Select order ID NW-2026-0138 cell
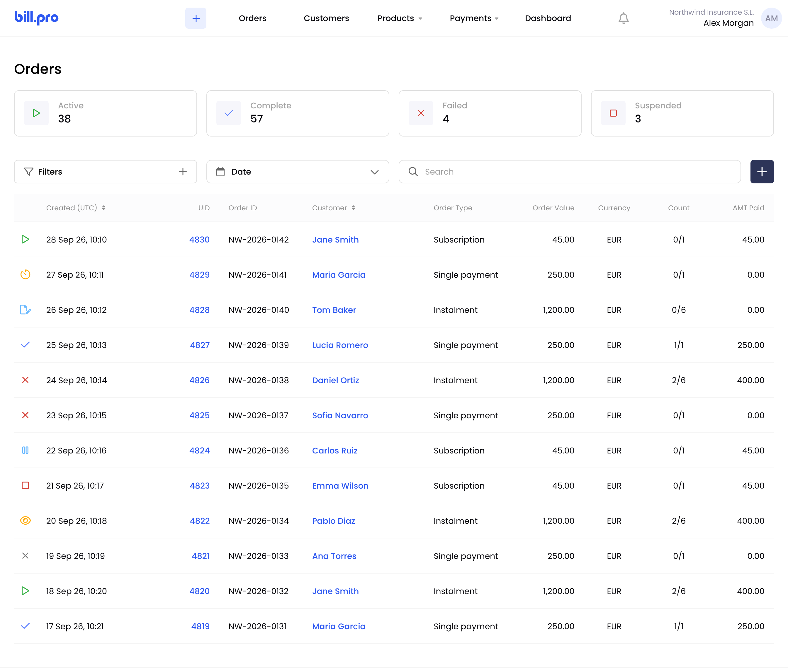 click(x=259, y=380)
